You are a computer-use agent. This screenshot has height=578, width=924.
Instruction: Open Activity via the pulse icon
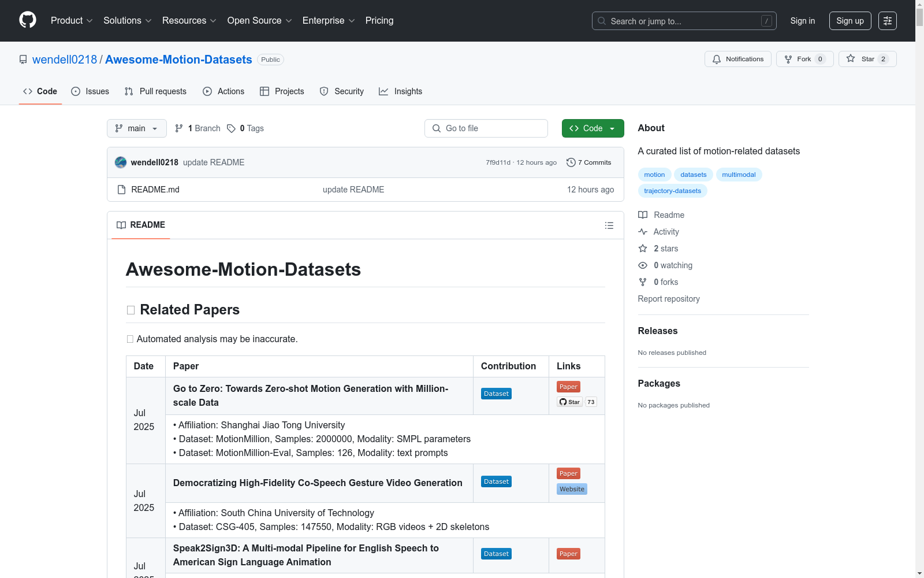tap(643, 232)
